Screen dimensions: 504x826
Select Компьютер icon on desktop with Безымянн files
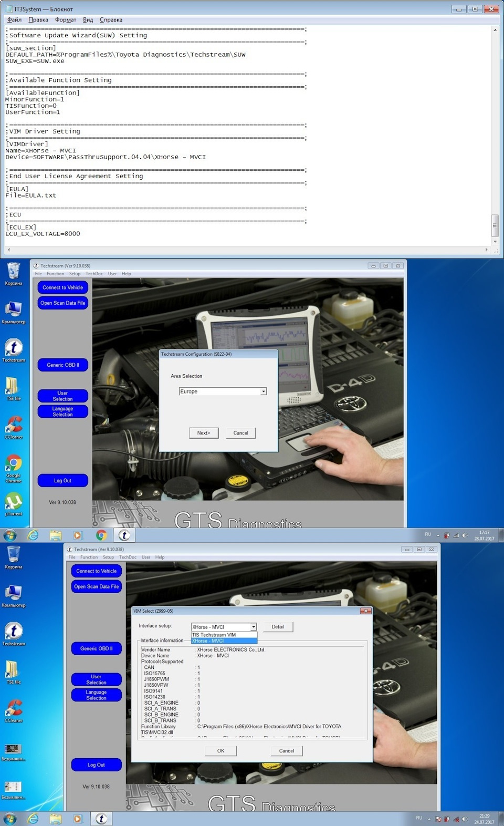14,596
